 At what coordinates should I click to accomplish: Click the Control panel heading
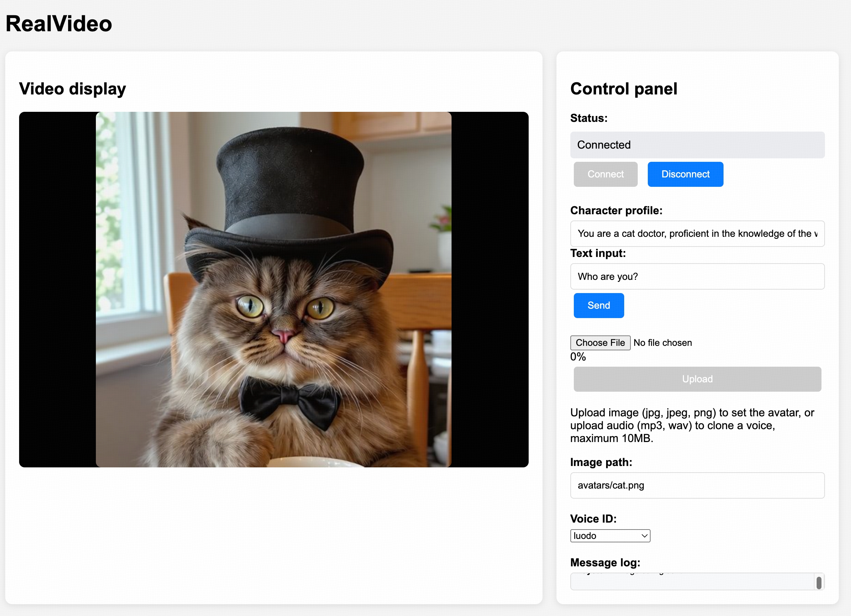tap(623, 89)
